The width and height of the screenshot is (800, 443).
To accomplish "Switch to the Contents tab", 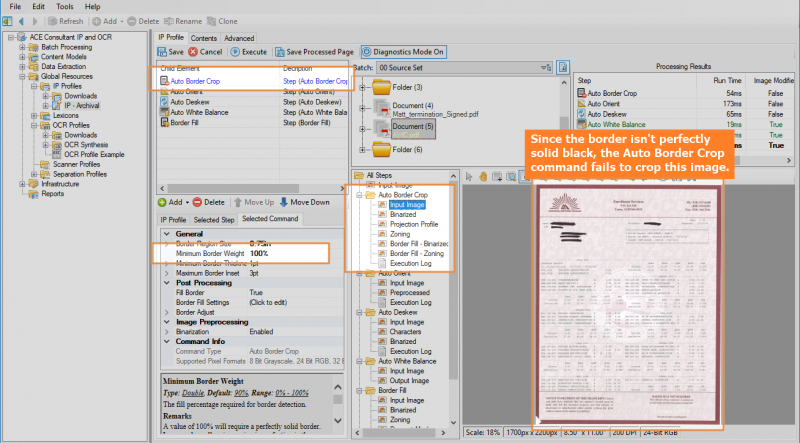I will pyautogui.click(x=204, y=38).
